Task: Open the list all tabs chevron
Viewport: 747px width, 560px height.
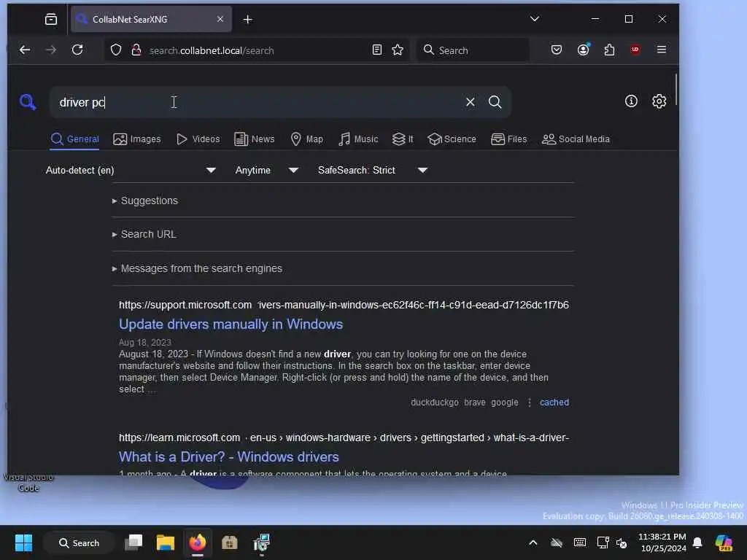Action: [535, 19]
